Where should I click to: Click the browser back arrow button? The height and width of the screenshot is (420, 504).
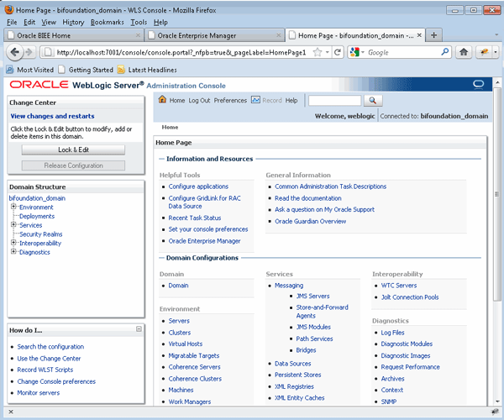(16, 52)
